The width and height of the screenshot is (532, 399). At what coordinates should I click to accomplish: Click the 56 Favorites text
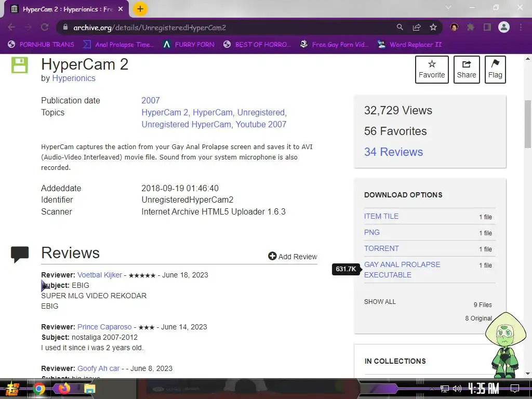click(x=395, y=131)
